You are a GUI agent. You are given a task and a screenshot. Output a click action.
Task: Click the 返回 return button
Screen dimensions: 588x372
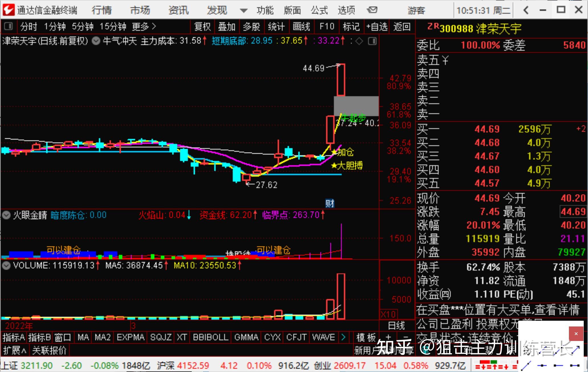402,27
